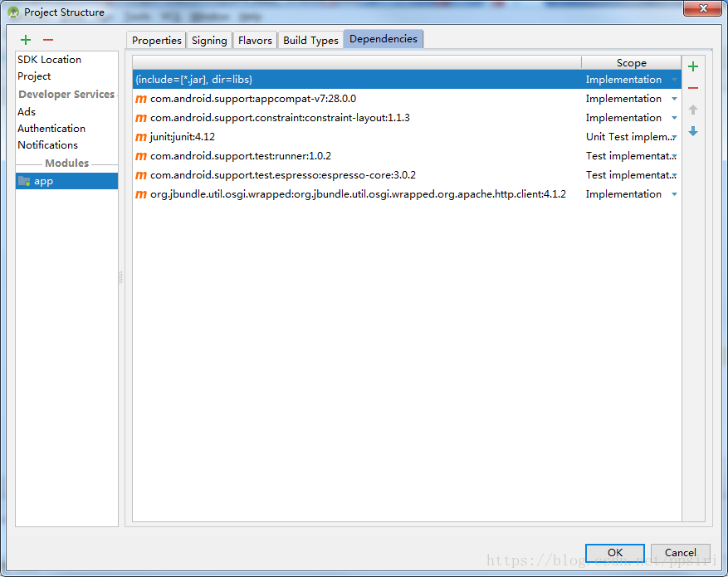Move dependency down with blue arrow
The height and width of the screenshot is (577, 728).
[692, 131]
